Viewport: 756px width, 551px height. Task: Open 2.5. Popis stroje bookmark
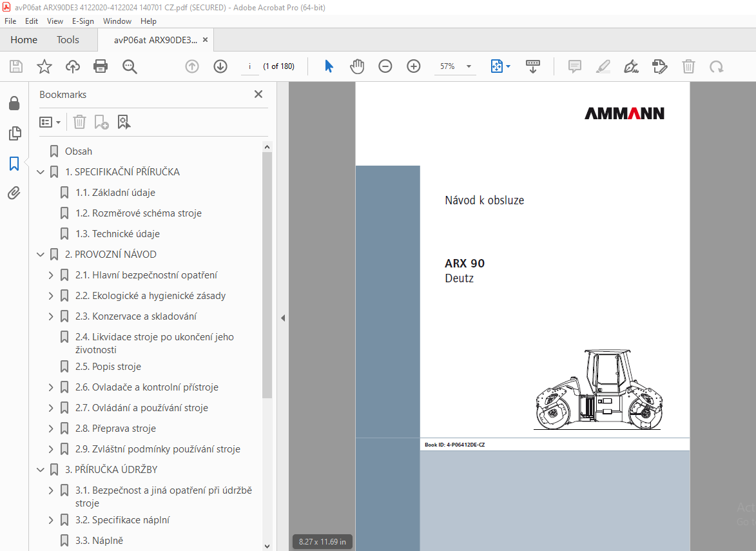coord(108,367)
